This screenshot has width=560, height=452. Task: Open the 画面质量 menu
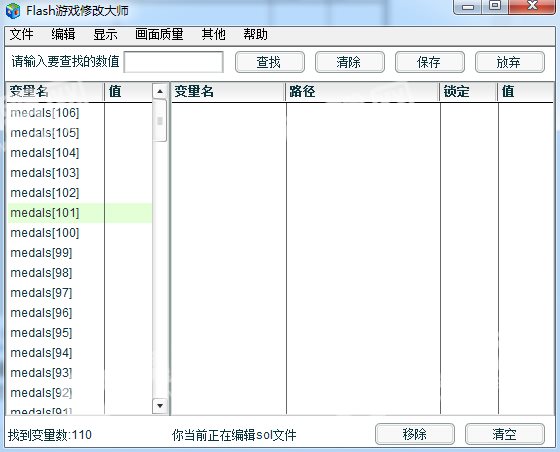pos(159,35)
